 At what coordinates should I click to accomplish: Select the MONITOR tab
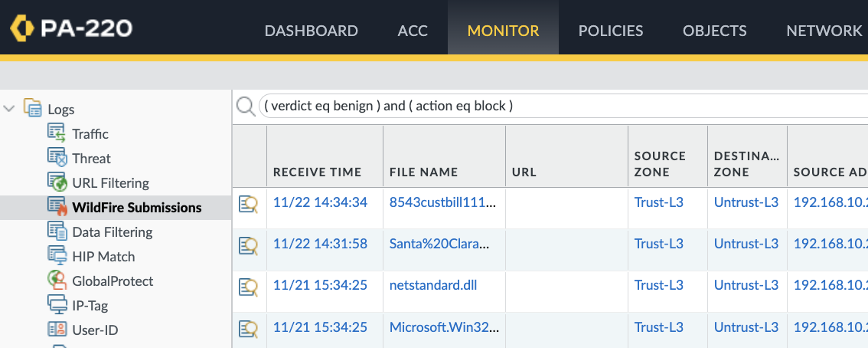tap(503, 31)
